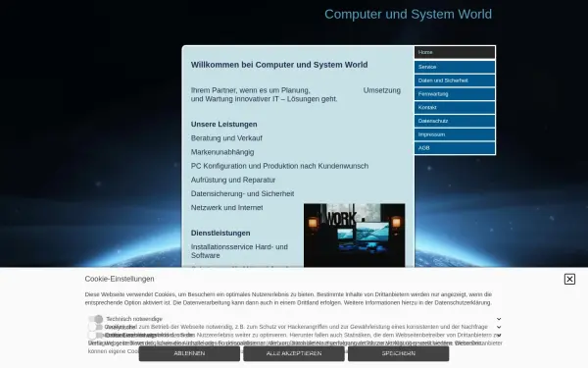Viewport: 588px width, 368px height.
Task: Open the AGB menu entry
Action: click(x=455, y=148)
